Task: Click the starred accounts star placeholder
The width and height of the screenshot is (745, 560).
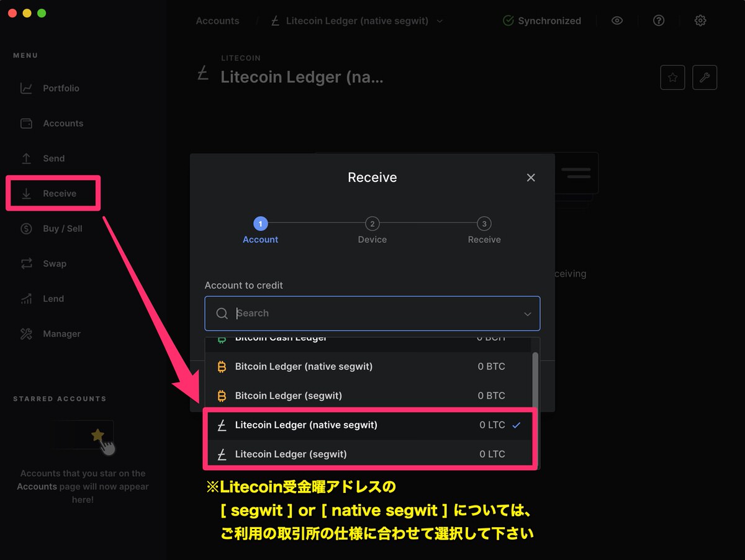Action: (97, 435)
